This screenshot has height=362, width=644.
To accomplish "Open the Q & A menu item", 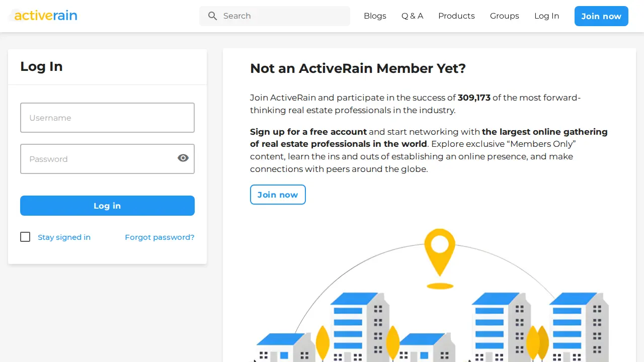I will 412,16.
